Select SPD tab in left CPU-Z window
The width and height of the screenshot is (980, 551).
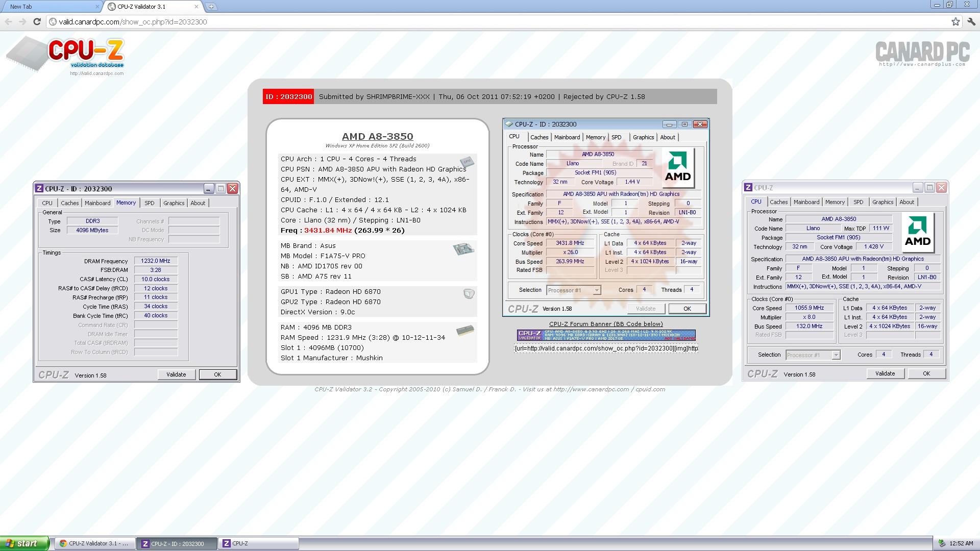(150, 203)
